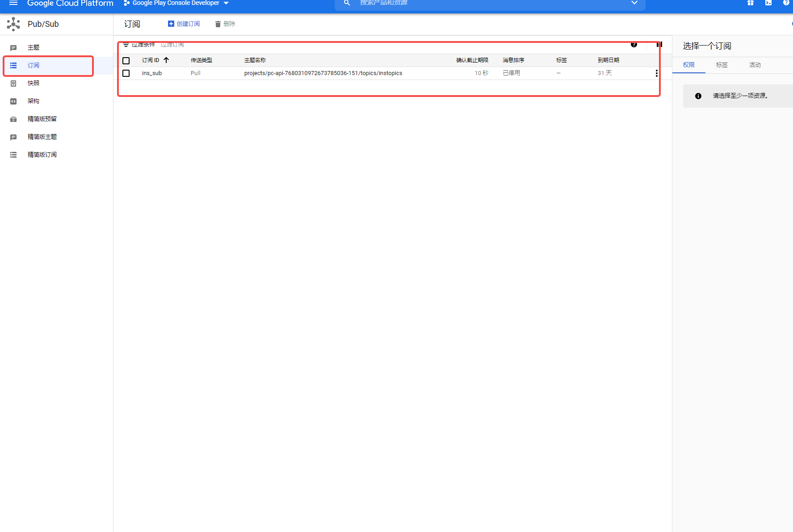Viewport: 793px width, 532px height.
Task: Switch to the 活动 tab
Action: [x=755, y=65]
